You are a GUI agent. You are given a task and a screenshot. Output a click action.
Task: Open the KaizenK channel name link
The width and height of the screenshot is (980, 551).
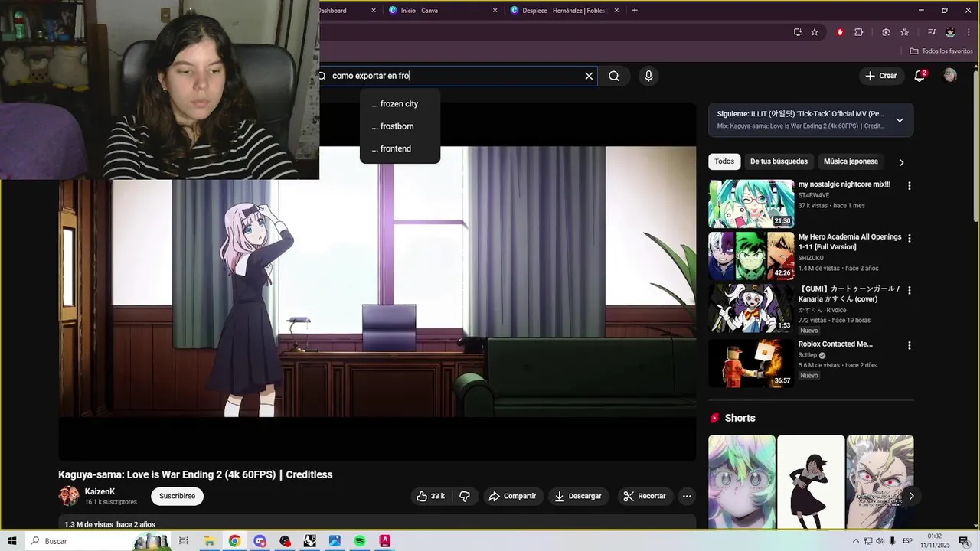coord(100,491)
